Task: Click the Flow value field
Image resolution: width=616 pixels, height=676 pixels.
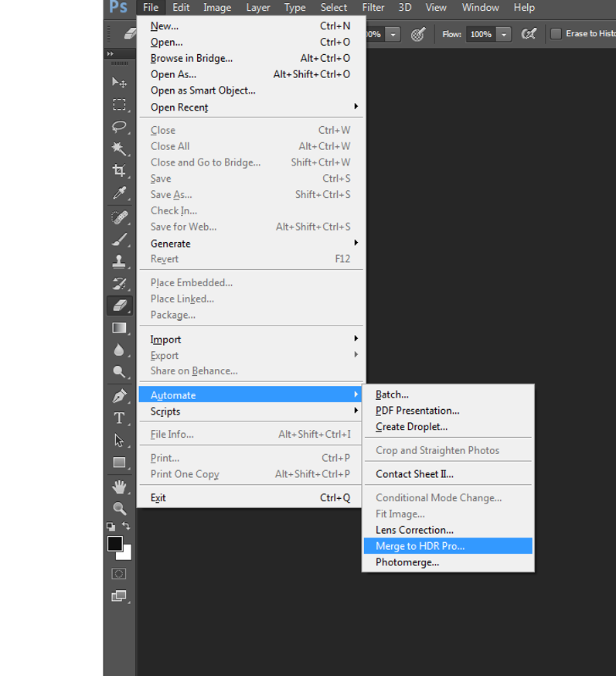Action: (481, 34)
